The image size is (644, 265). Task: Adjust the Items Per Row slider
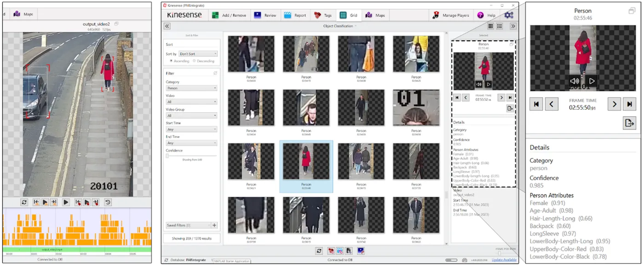(x=500, y=253)
